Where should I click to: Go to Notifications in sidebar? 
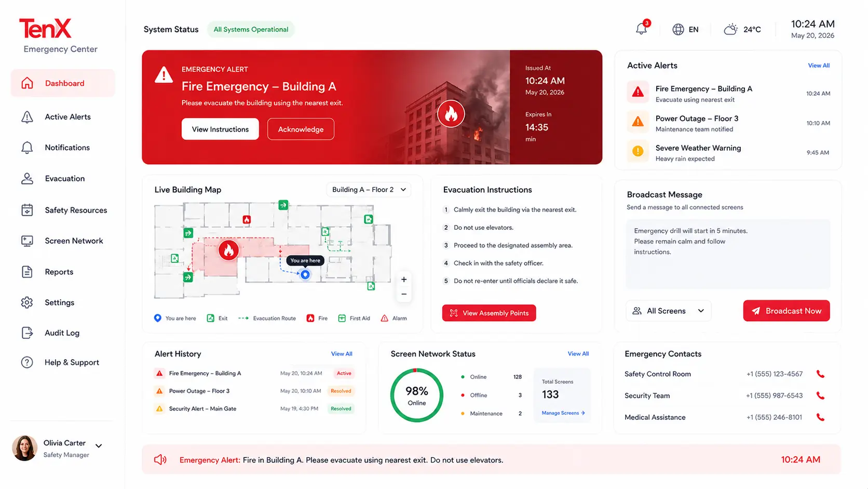(63, 148)
